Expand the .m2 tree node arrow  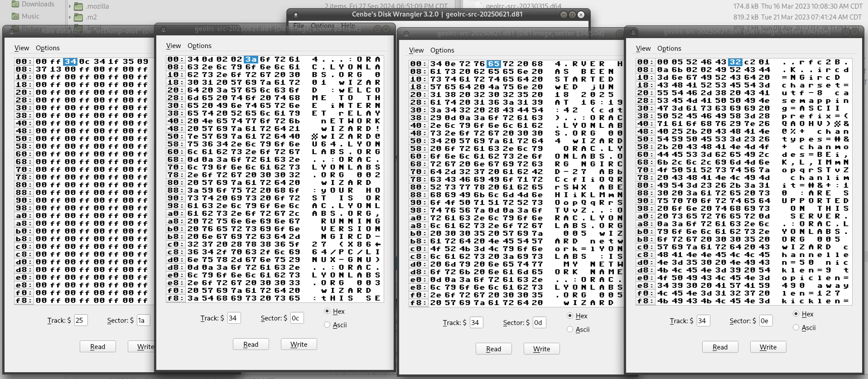[x=70, y=17]
